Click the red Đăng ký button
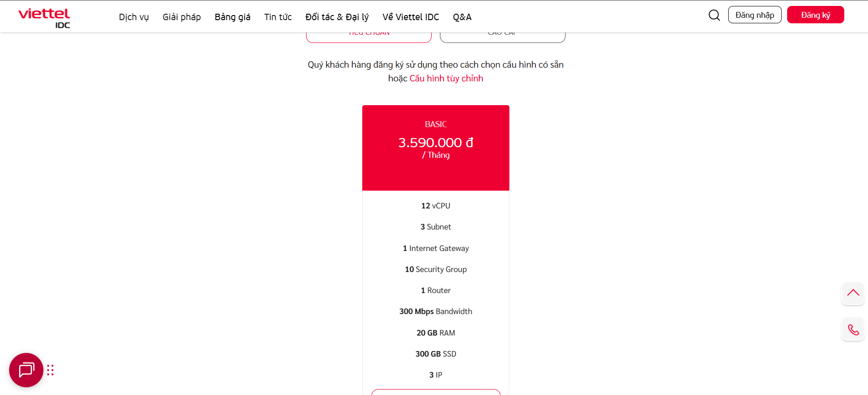This screenshot has height=395, width=868. [815, 15]
